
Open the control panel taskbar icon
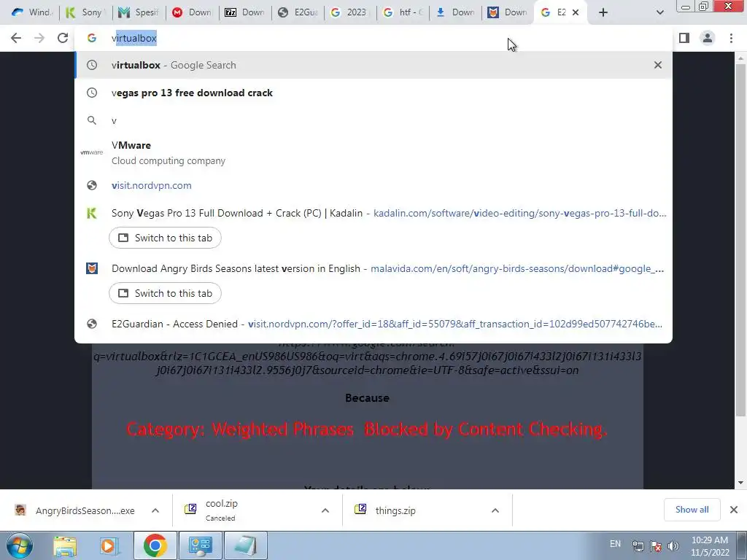click(200, 545)
